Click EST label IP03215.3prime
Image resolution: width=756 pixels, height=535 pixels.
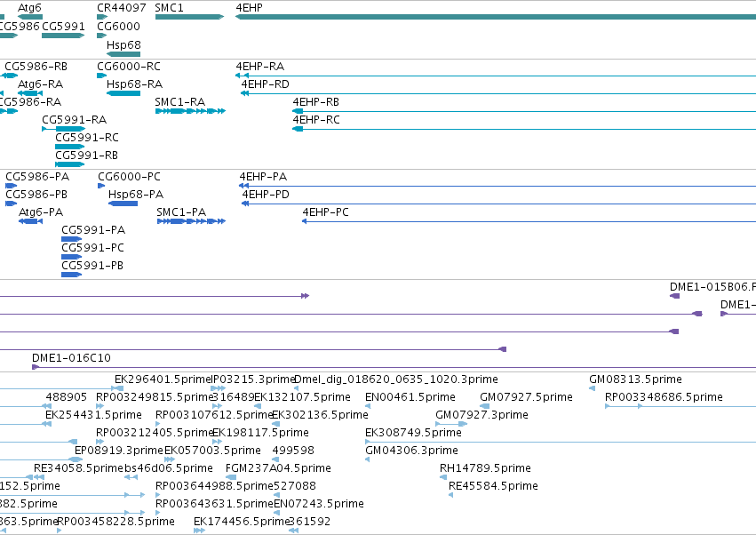(x=253, y=379)
